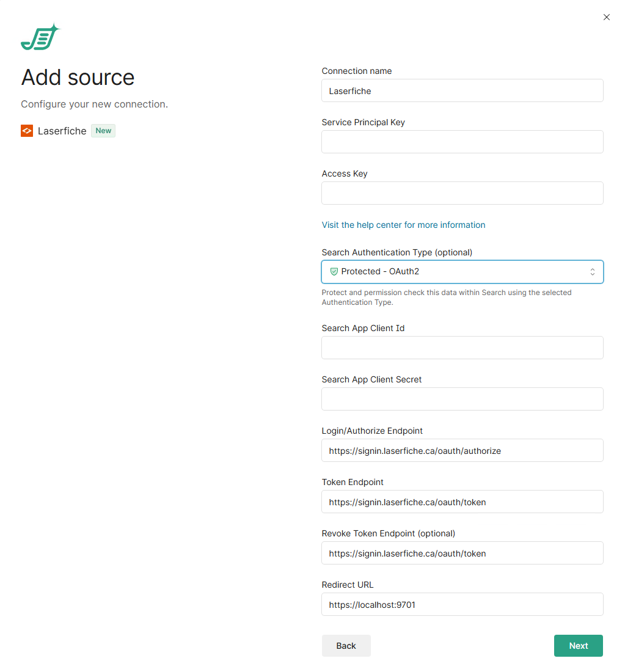625x672 pixels.
Task: Go back using the Back button
Action: pos(346,646)
